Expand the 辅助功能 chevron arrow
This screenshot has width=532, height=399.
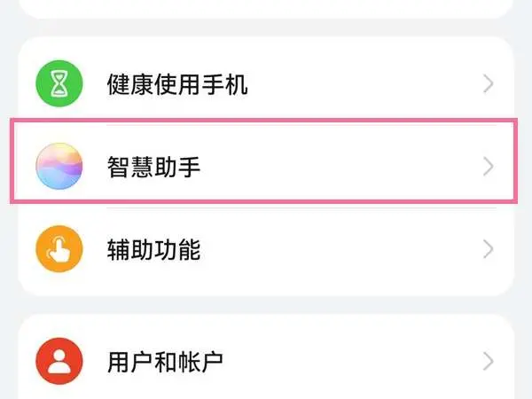coord(488,249)
